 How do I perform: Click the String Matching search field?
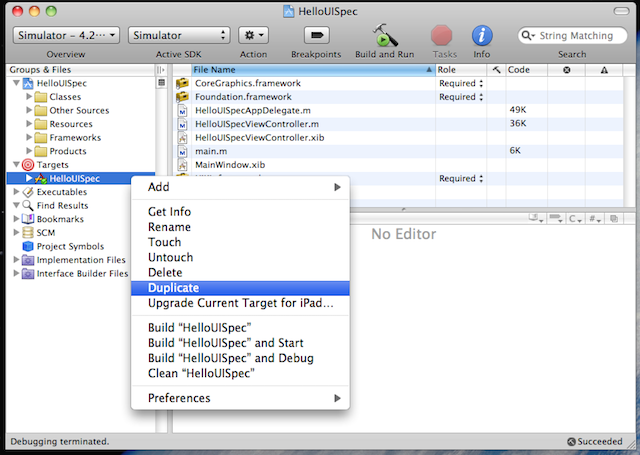click(x=572, y=36)
